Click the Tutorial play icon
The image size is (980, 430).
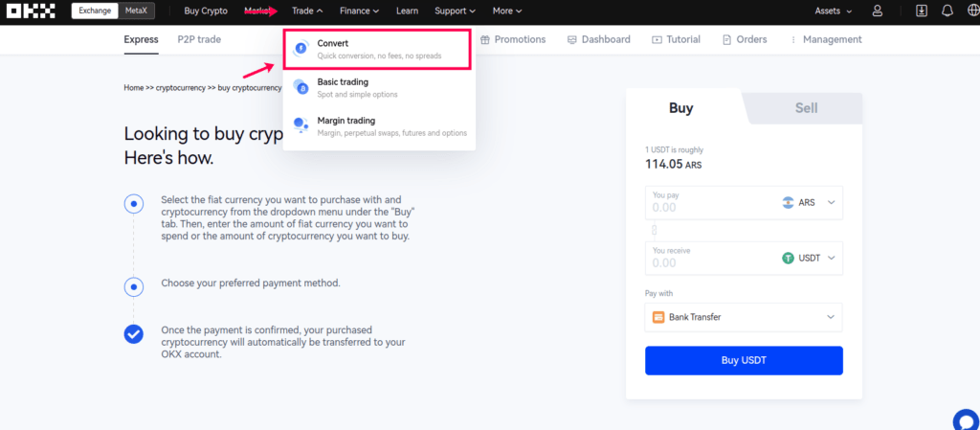pyautogui.click(x=657, y=39)
